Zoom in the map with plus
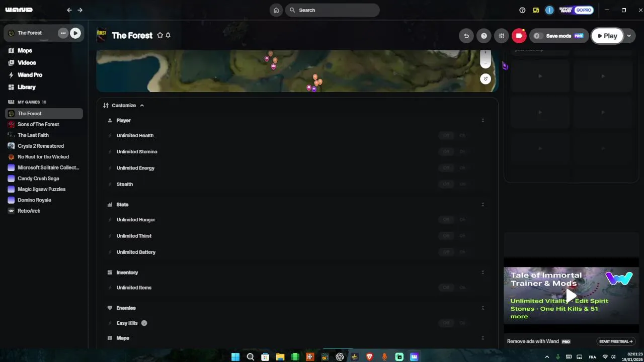The image size is (644, 362). [x=486, y=53]
